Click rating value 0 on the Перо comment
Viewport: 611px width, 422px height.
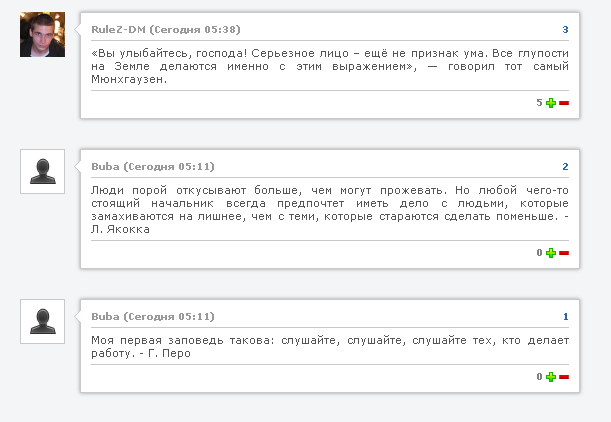click(539, 377)
